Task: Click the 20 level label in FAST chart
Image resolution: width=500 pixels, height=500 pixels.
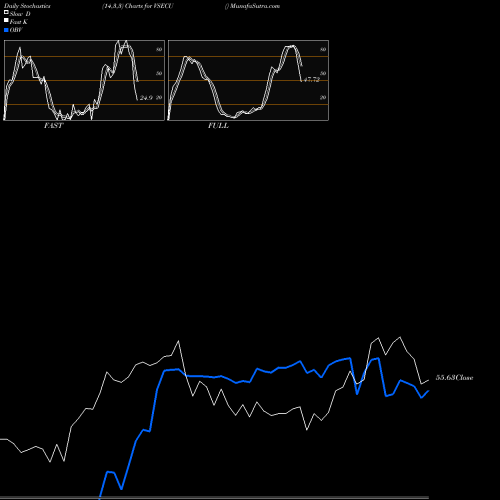Action: coord(159,97)
